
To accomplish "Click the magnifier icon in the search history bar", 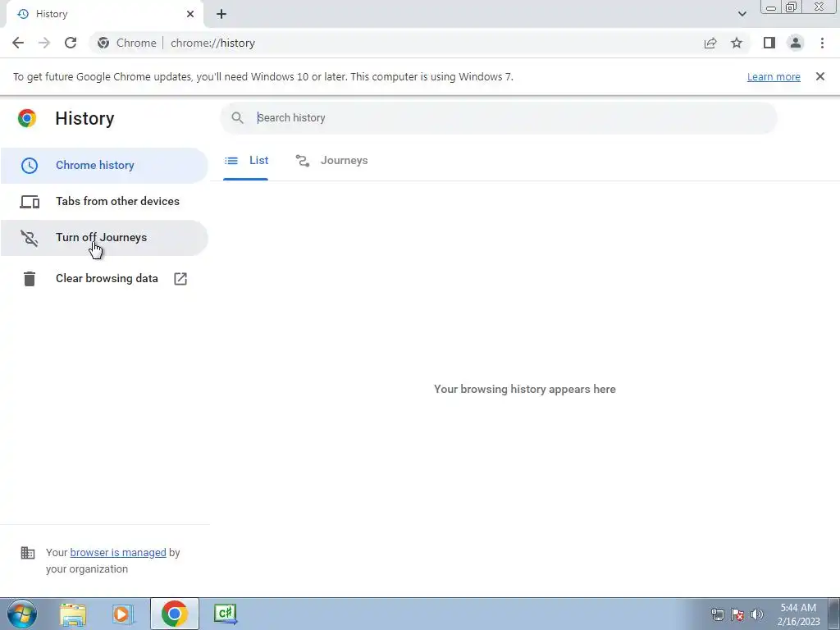I will pos(237,118).
